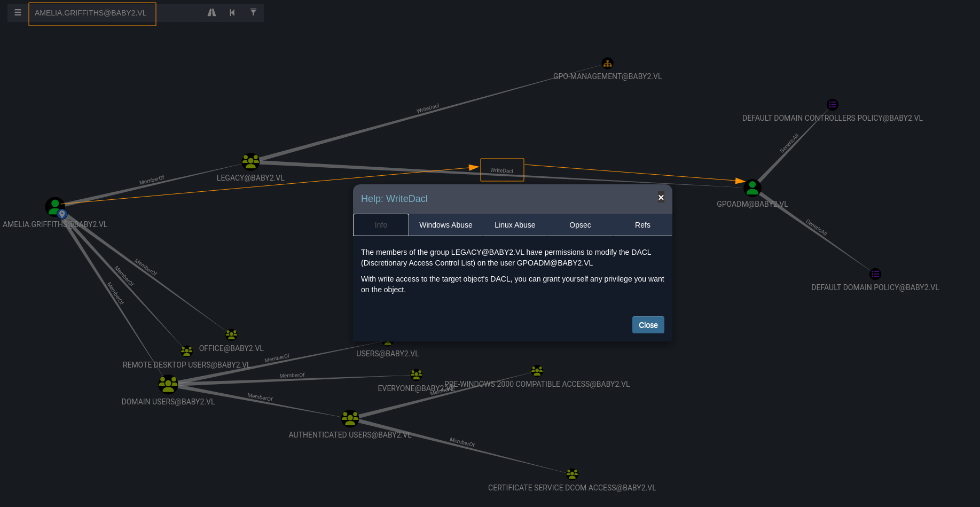Click the pathfinding road icon
The width and height of the screenshot is (980, 507).
coord(211,13)
